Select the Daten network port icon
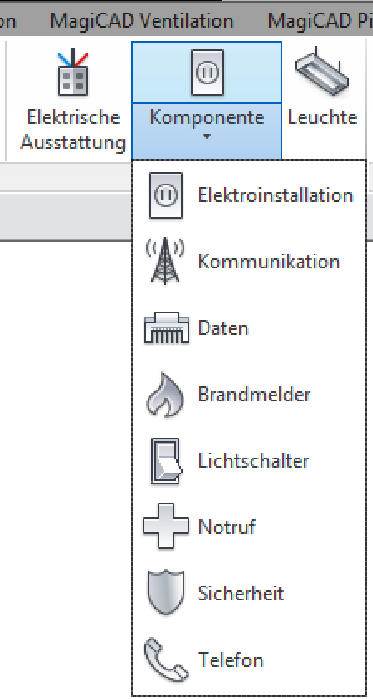Viewport: 373px width, 699px height. 166,328
